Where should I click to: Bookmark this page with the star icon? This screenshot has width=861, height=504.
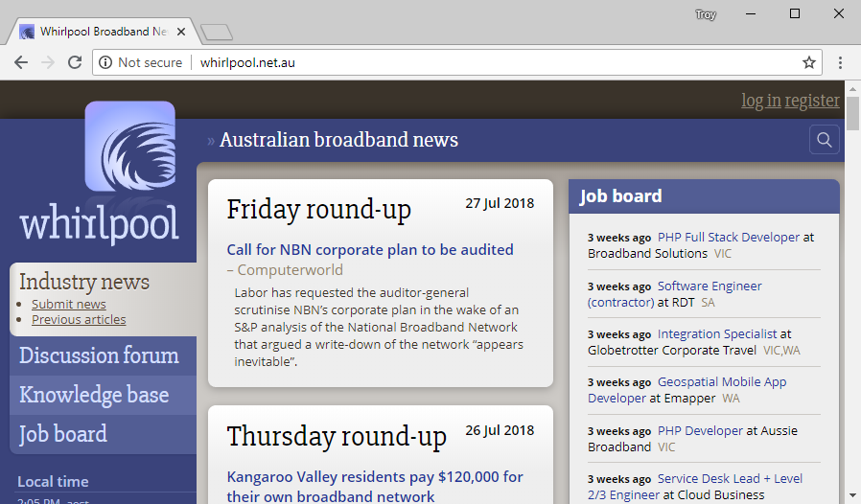pos(809,62)
